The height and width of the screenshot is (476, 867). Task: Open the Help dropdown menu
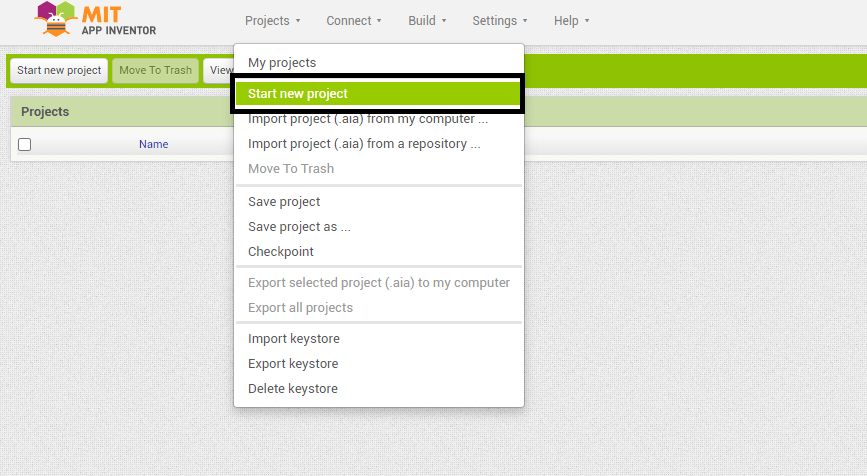(x=571, y=20)
